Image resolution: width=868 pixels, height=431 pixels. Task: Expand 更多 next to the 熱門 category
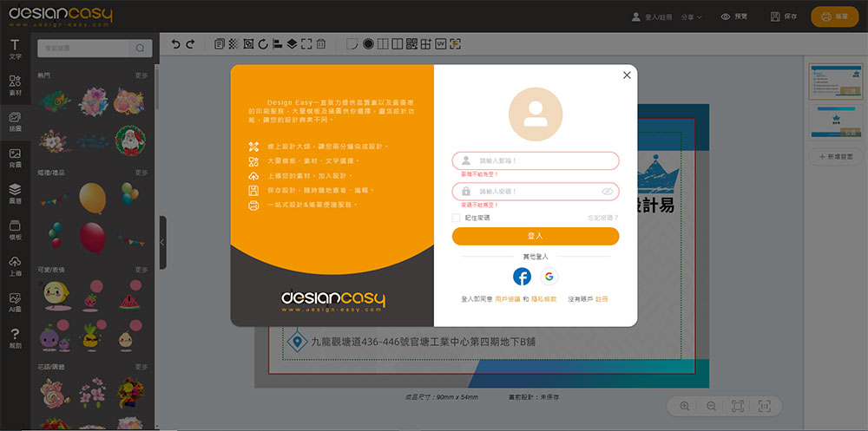point(141,75)
